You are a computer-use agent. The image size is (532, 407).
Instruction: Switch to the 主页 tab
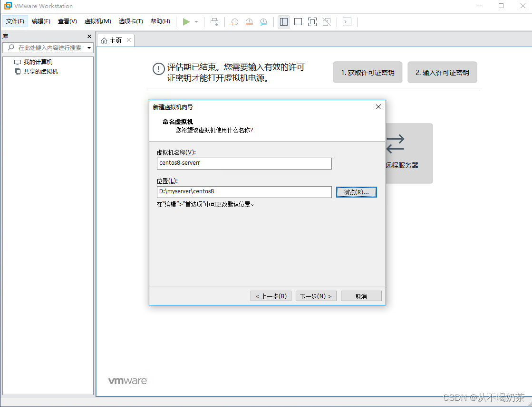pyautogui.click(x=116, y=40)
